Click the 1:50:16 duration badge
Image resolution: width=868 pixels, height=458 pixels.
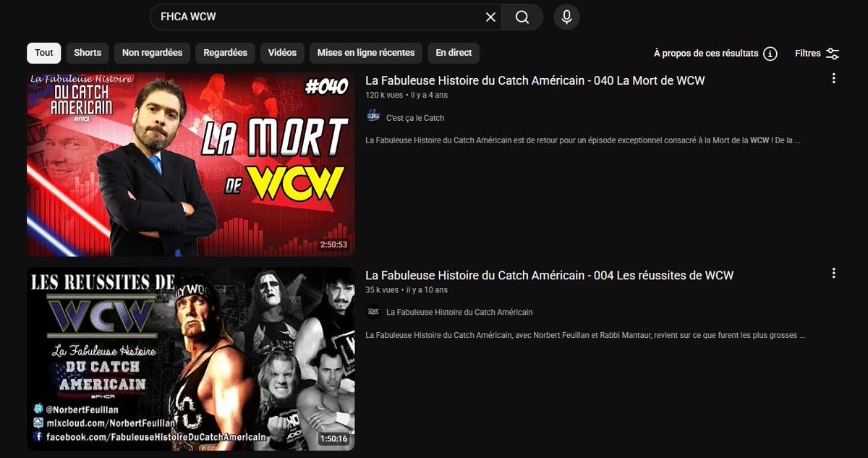point(333,439)
